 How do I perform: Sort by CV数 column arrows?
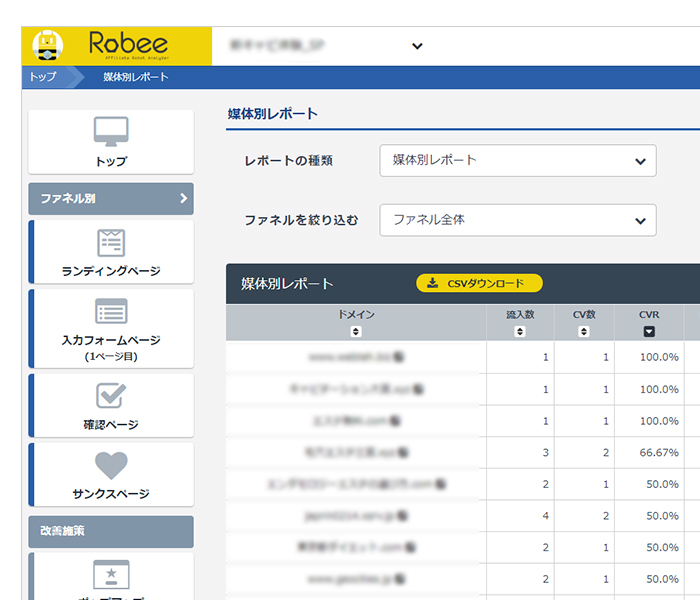click(584, 331)
